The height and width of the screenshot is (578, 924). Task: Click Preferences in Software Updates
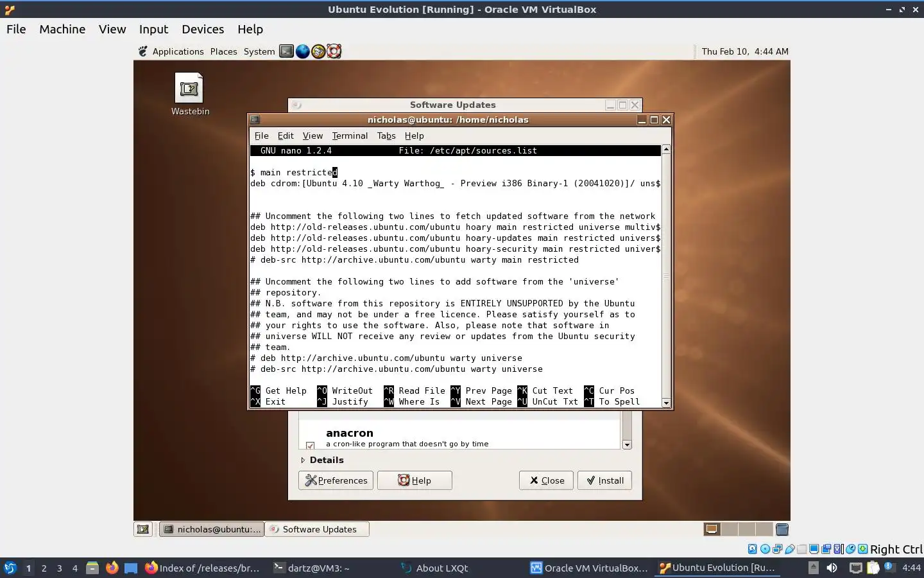tap(336, 480)
